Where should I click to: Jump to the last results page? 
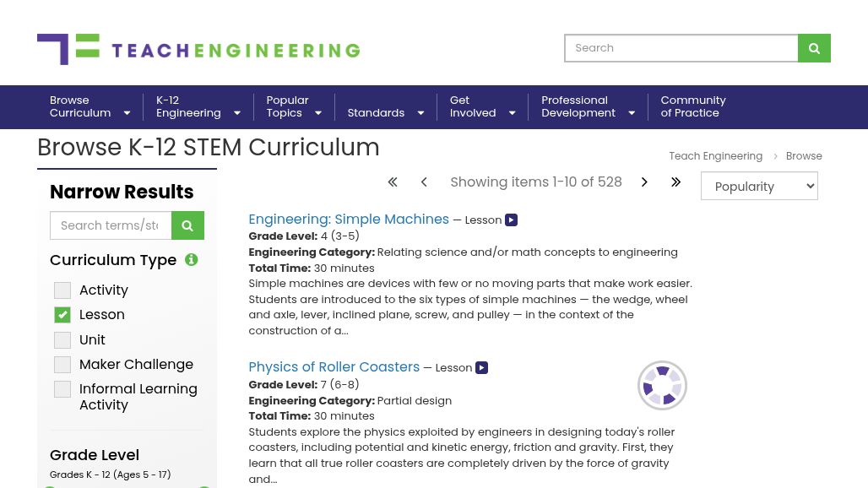[675, 182]
